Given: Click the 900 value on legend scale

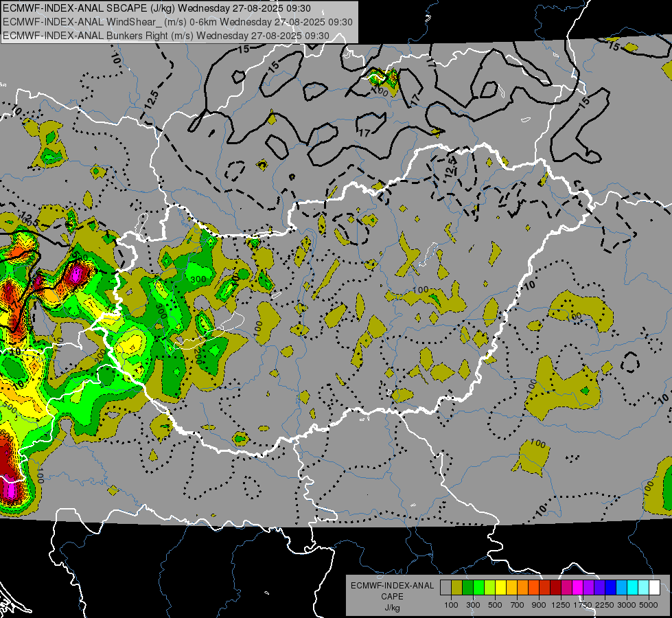Looking at the screenshot, I should [x=539, y=605].
